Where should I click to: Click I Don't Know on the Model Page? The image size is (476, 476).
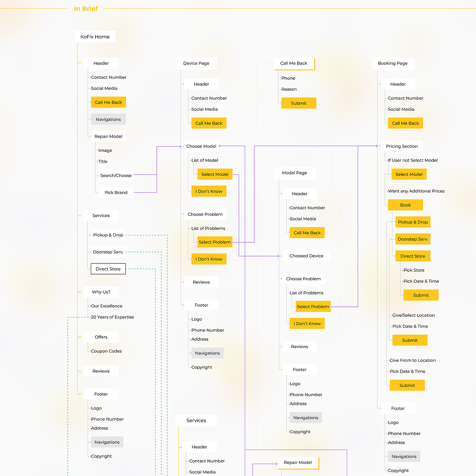(x=307, y=324)
